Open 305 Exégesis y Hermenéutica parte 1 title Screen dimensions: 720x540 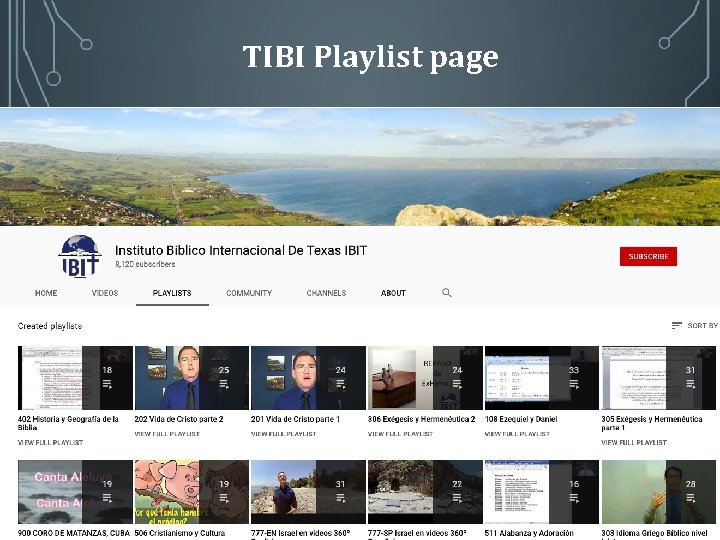652,423
